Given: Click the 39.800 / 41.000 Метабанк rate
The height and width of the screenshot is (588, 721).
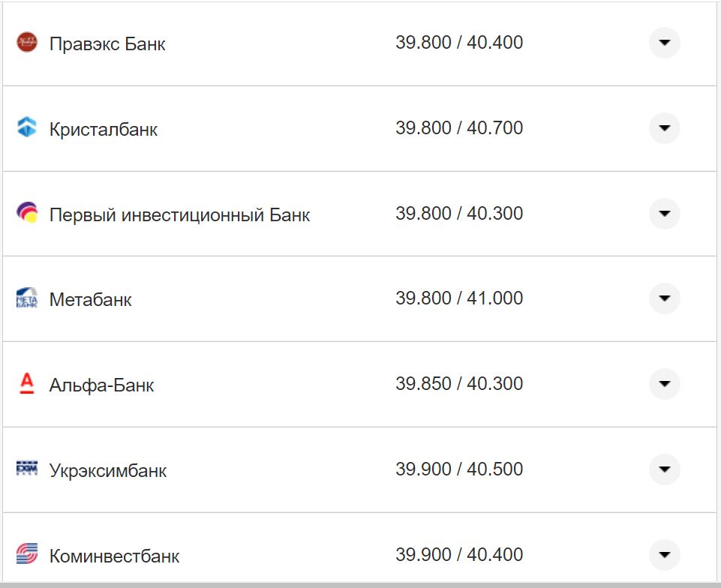Looking at the screenshot, I should [x=460, y=298].
